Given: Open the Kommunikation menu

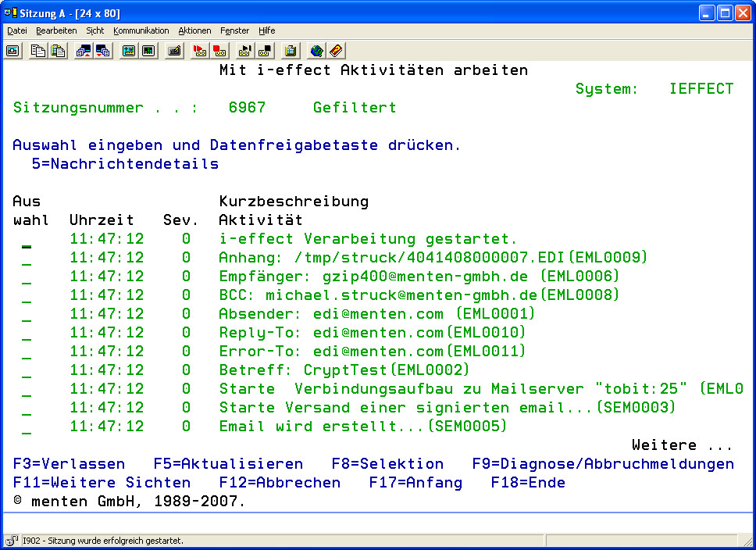Looking at the screenshot, I should pos(141,30).
